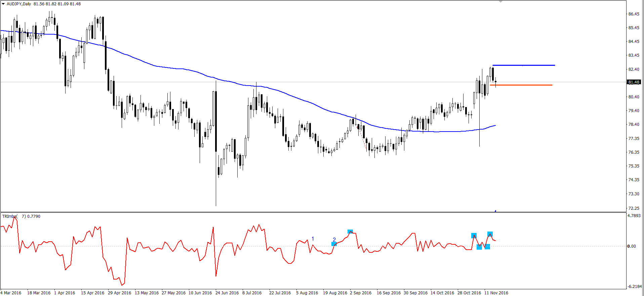Select the orange horizontal line beside the last candle

tap(521, 85)
